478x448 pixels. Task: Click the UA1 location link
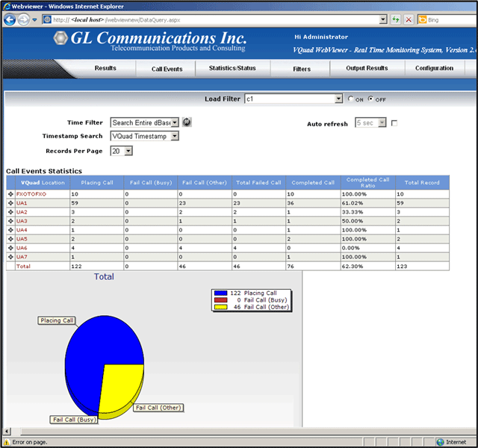[x=22, y=203]
